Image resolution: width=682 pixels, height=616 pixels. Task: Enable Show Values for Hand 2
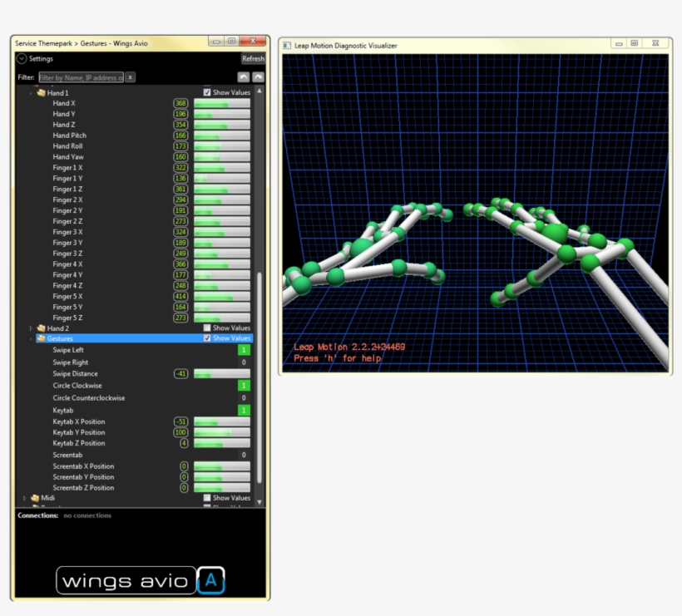pyautogui.click(x=208, y=328)
